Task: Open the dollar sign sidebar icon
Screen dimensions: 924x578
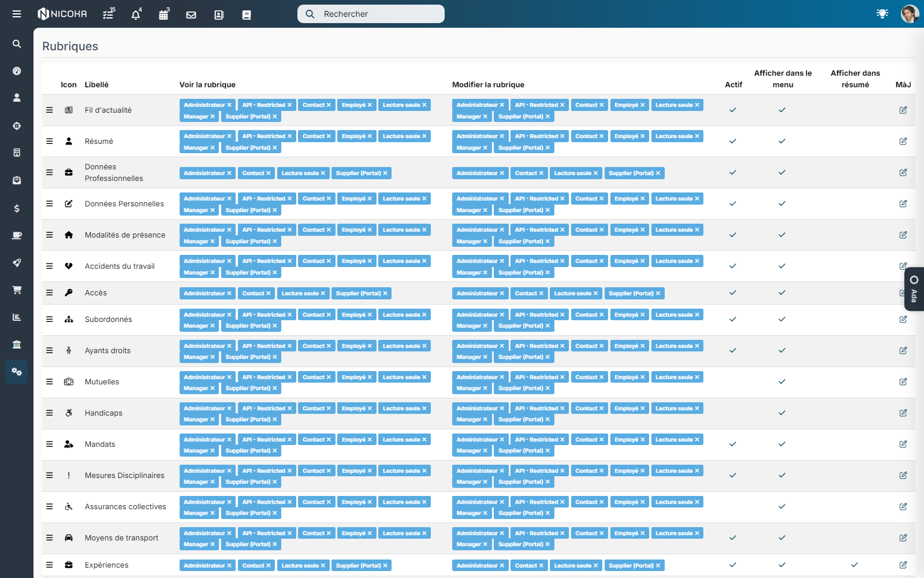Action: click(17, 208)
